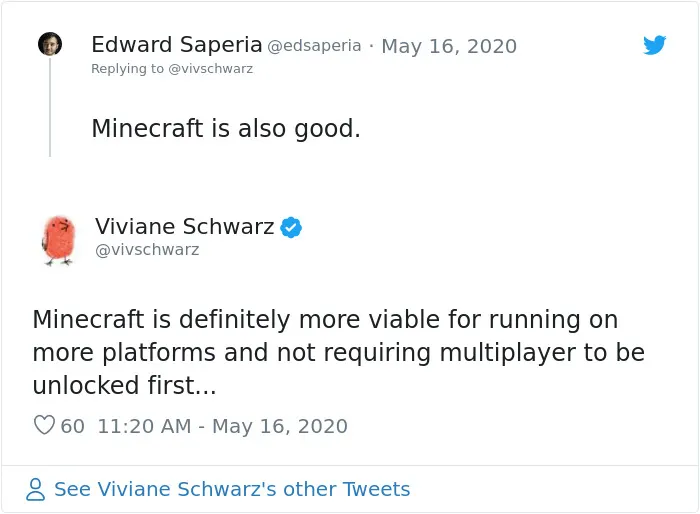Click the "Replying to" label text

[127, 69]
